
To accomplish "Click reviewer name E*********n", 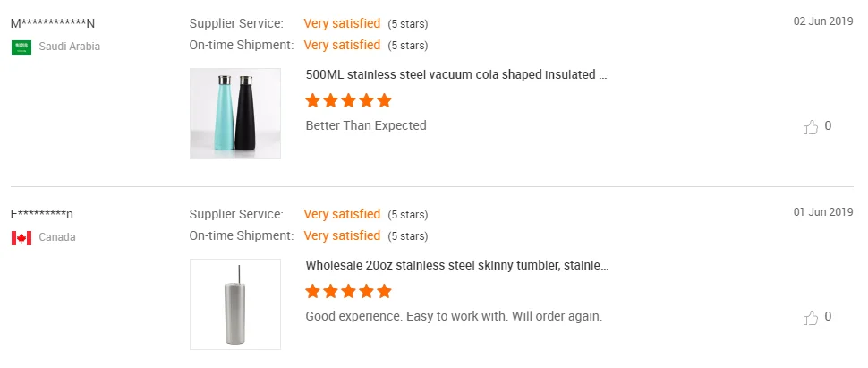I will pyautogui.click(x=42, y=215).
